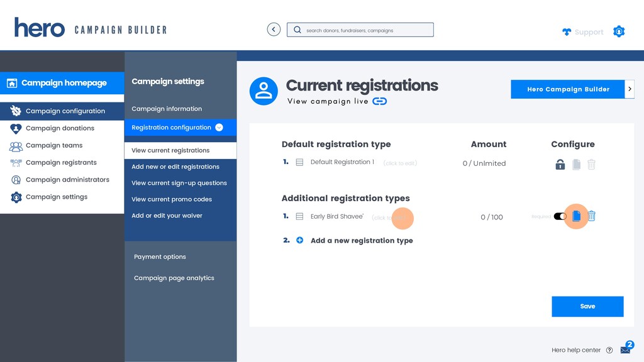The image size is (644, 362).
Task: Click the Early Bird Shavee drag handle icon
Action: [x=300, y=216]
